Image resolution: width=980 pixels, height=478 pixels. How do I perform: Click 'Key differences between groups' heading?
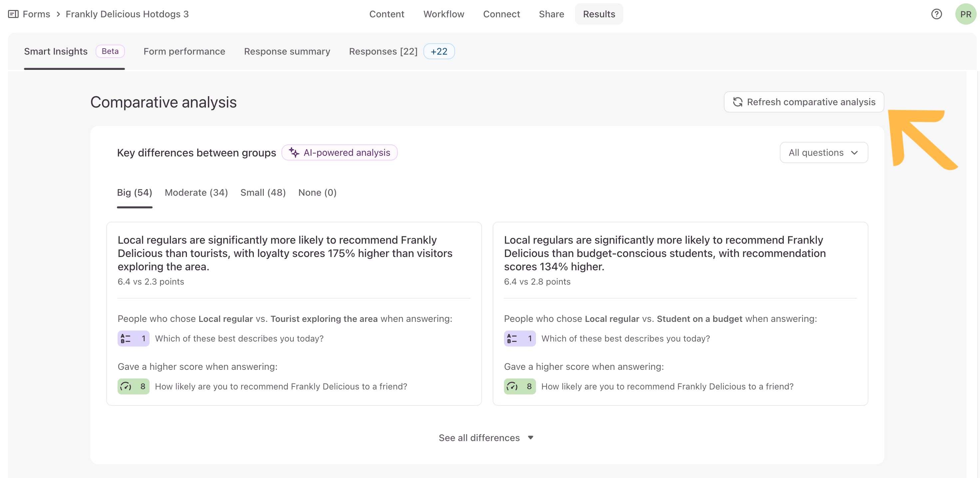tap(196, 152)
